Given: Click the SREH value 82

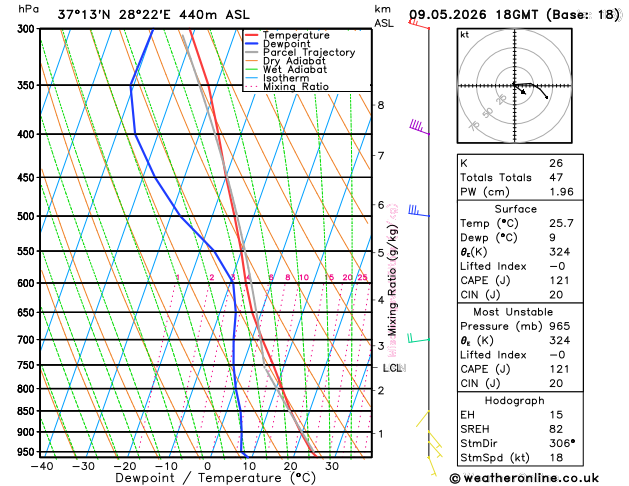Looking at the screenshot, I should tap(556, 429).
